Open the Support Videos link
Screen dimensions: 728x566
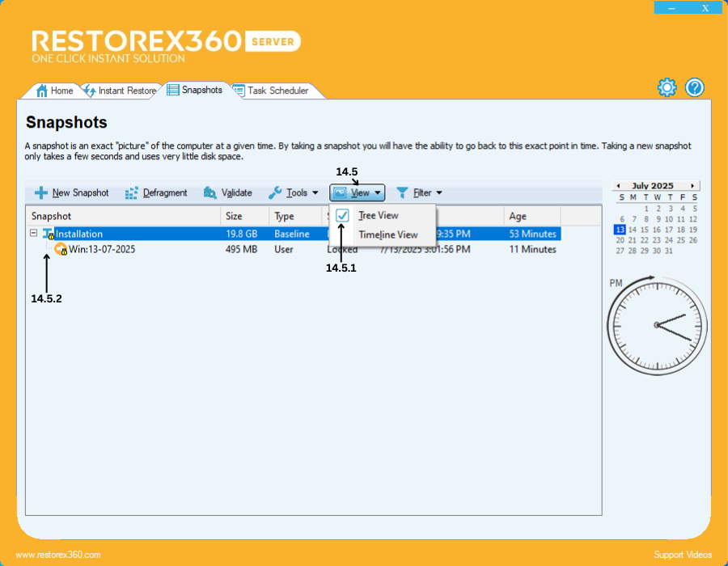pos(683,555)
